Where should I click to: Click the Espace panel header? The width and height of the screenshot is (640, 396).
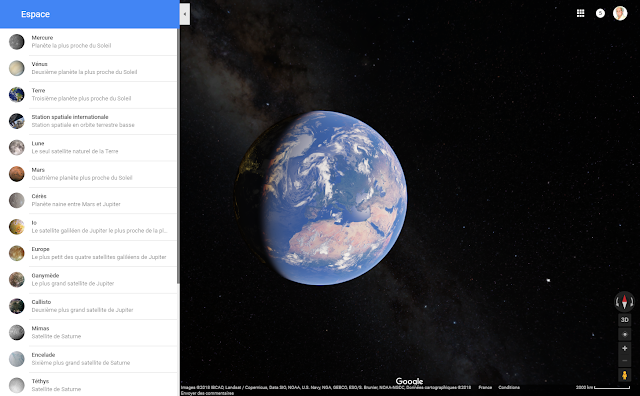click(x=89, y=14)
